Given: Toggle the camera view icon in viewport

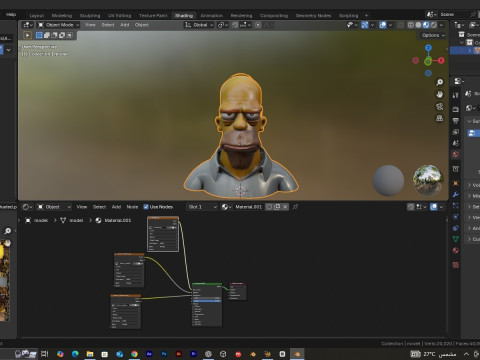Looking at the screenshot, I should pyautogui.click(x=440, y=106).
